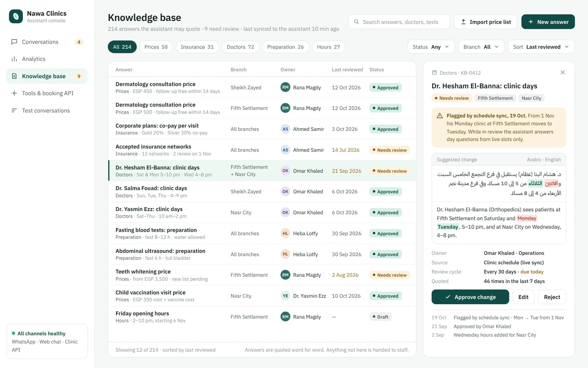Click the Test conversations list icon
588x368 pixels.
(14, 111)
